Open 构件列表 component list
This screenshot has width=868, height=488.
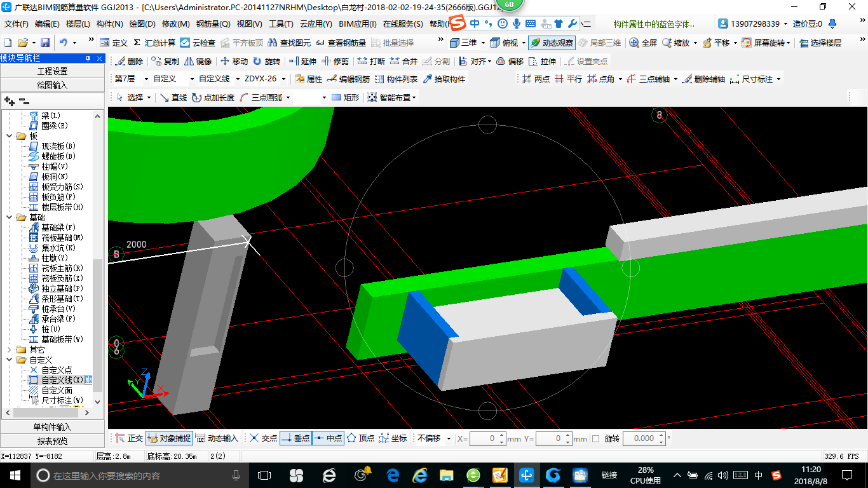click(396, 79)
